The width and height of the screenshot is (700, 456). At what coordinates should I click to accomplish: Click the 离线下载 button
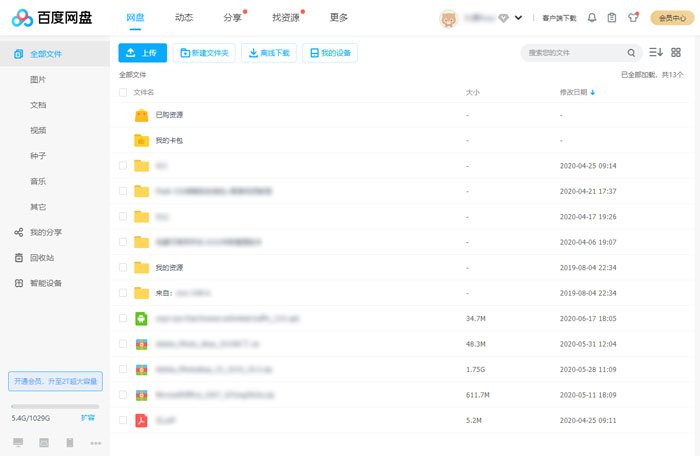pos(269,53)
